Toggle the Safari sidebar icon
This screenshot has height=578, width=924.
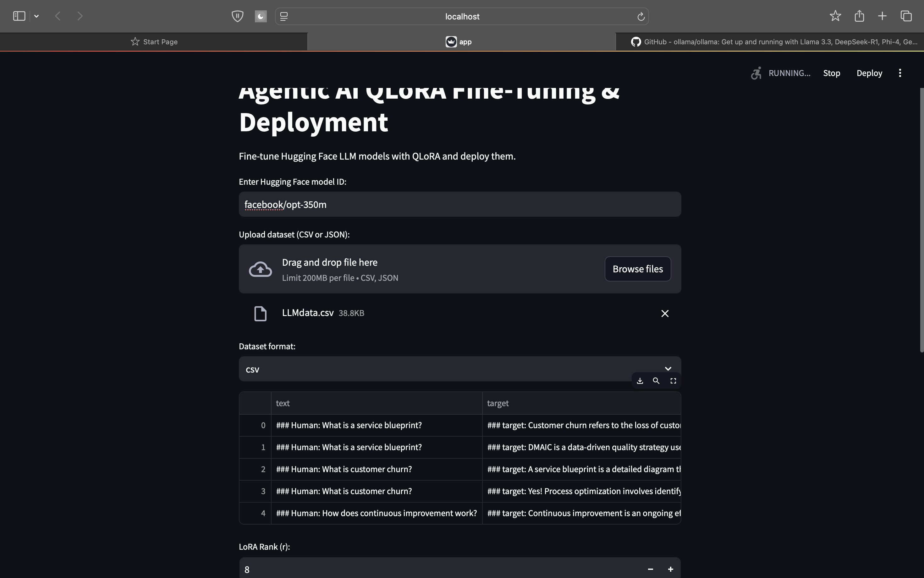(19, 16)
